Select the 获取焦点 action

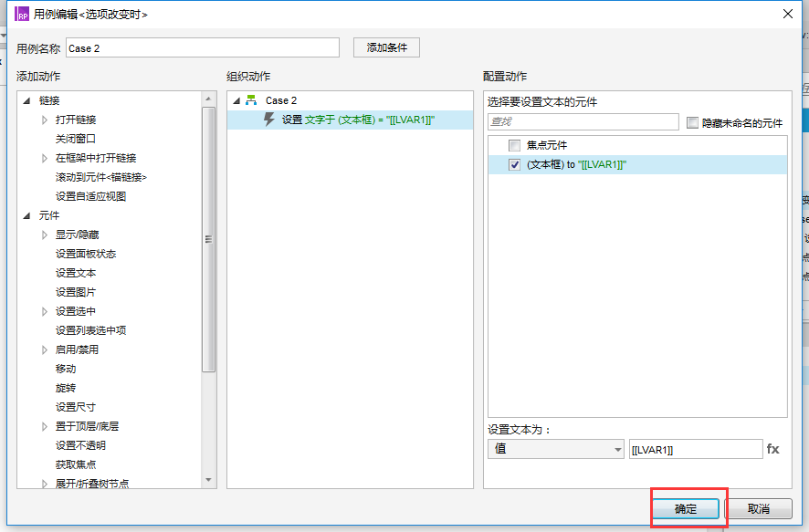coord(75,464)
